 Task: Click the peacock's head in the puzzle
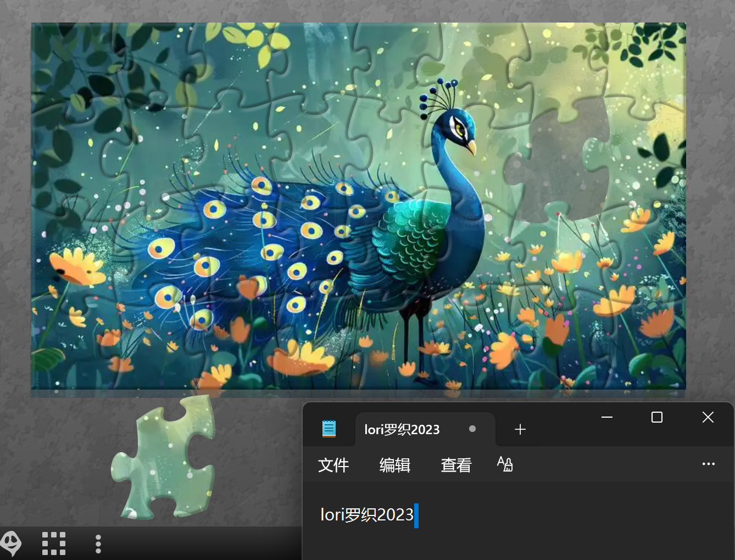point(459,125)
